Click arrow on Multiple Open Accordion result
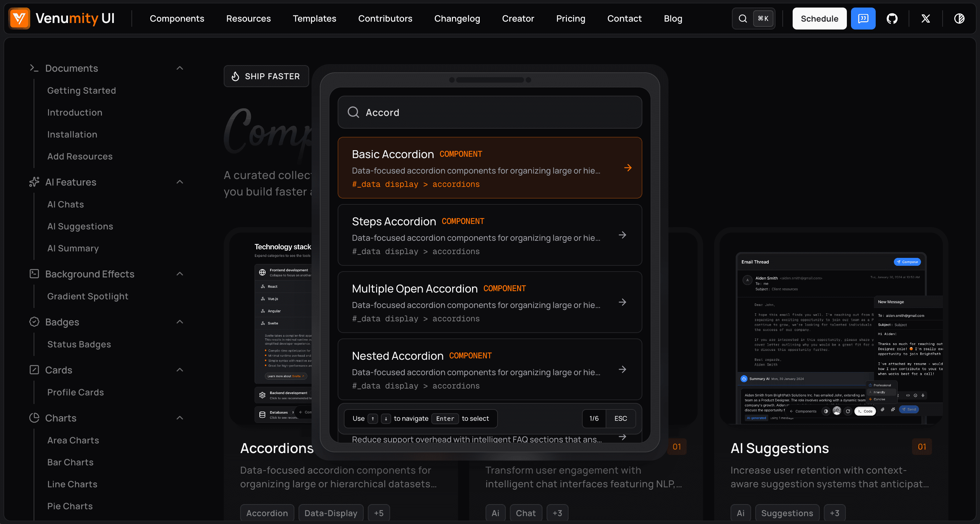The image size is (980, 524). (622, 302)
